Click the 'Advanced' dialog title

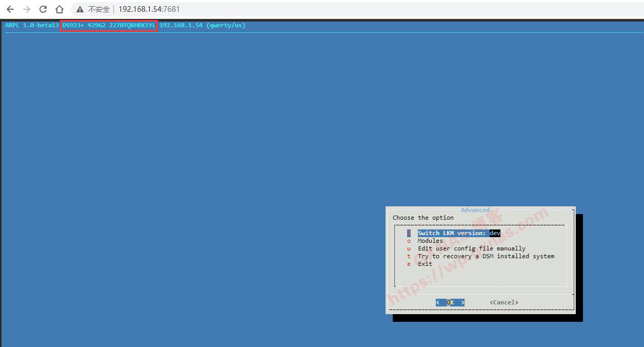click(475, 210)
